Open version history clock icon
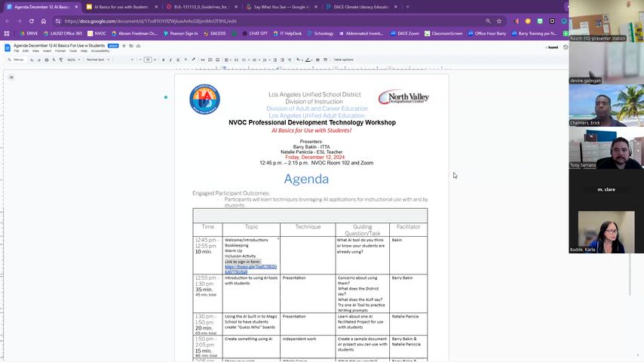The width and height of the screenshot is (644, 362). [566, 48]
